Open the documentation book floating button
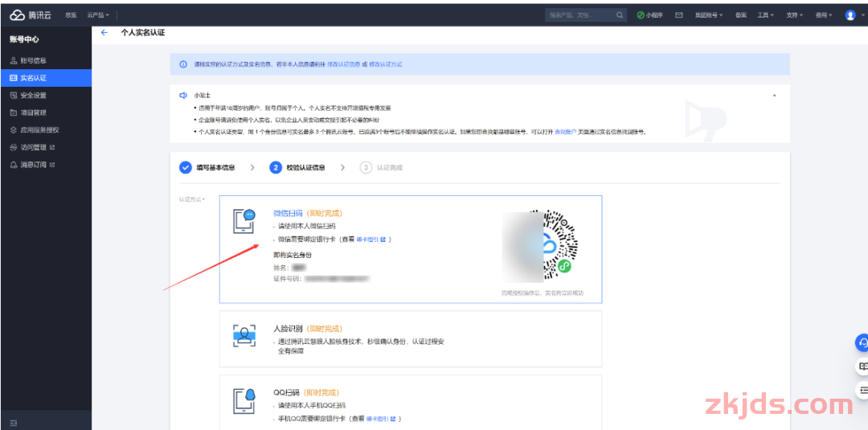The height and width of the screenshot is (430, 868). pyautogui.click(x=862, y=367)
